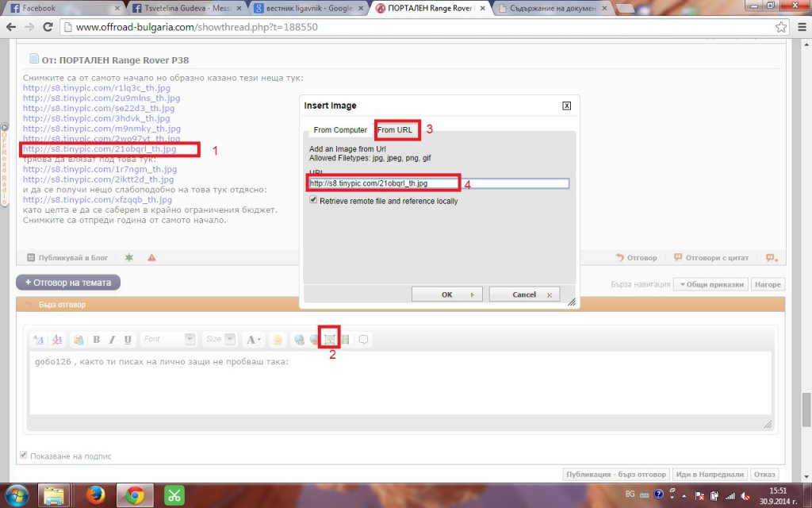The height and width of the screenshot is (508, 812).
Task: Switch to the Tsvetelina Gudeva Messages tab
Action: coord(186,8)
